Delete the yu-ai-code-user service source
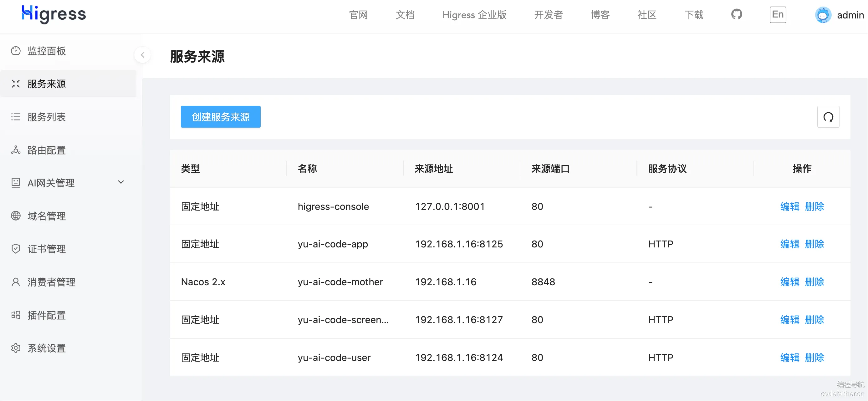The image size is (868, 401). [814, 358]
